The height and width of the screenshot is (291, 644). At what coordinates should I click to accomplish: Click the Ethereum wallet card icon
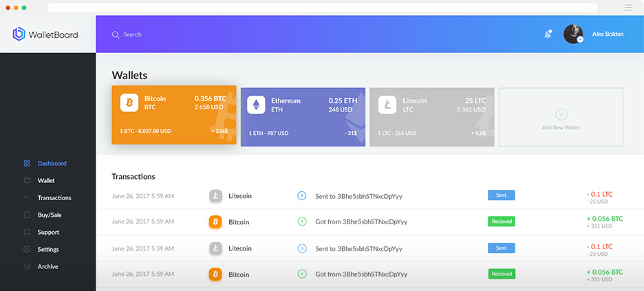point(257,105)
